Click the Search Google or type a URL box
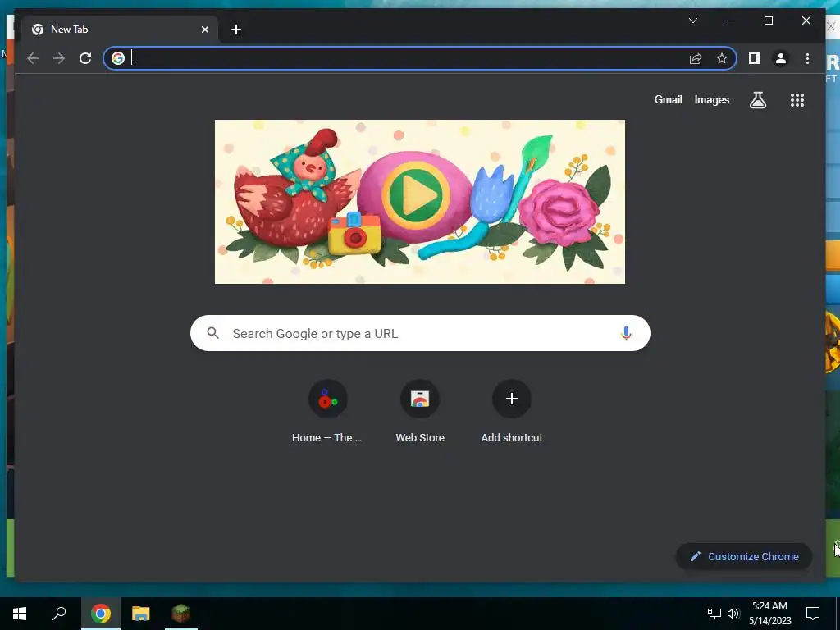The image size is (840, 630). 420,333
